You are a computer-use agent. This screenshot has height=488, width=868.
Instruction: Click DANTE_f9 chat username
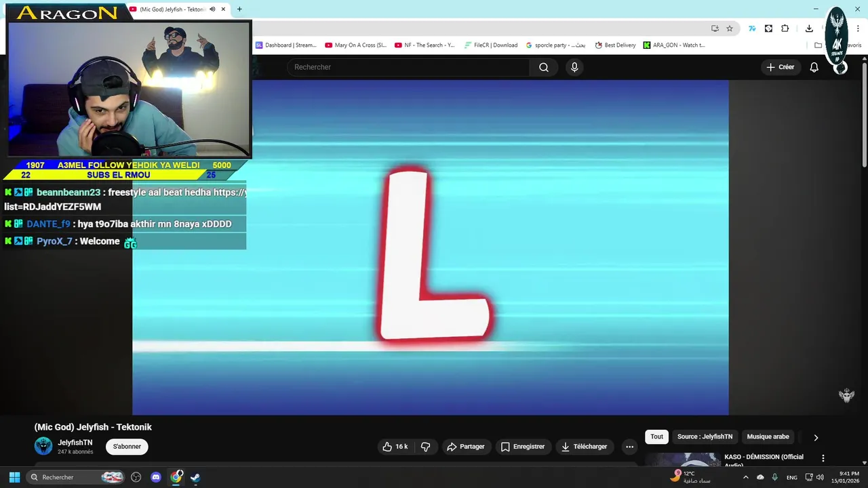[48, 224]
